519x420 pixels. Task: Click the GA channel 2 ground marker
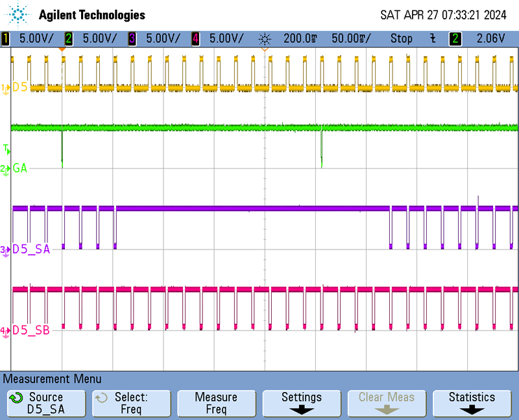(5, 169)
